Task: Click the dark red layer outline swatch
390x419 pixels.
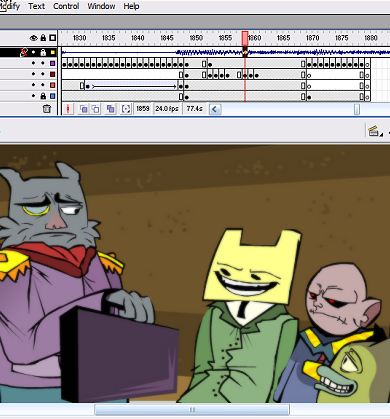Action: pos(53,74)
